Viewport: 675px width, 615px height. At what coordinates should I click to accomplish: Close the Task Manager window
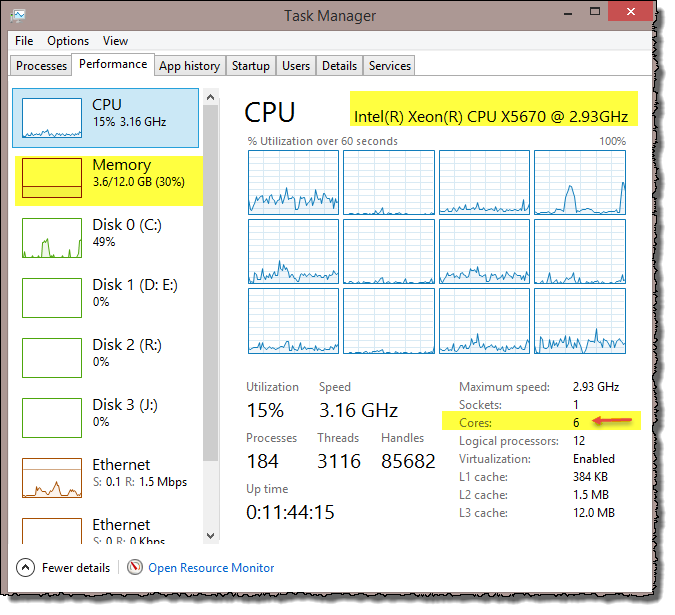631,12
